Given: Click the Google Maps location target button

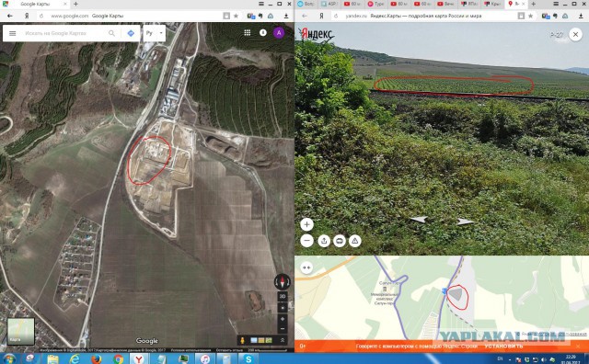Looking at the screenshot, I should point(283,308).
